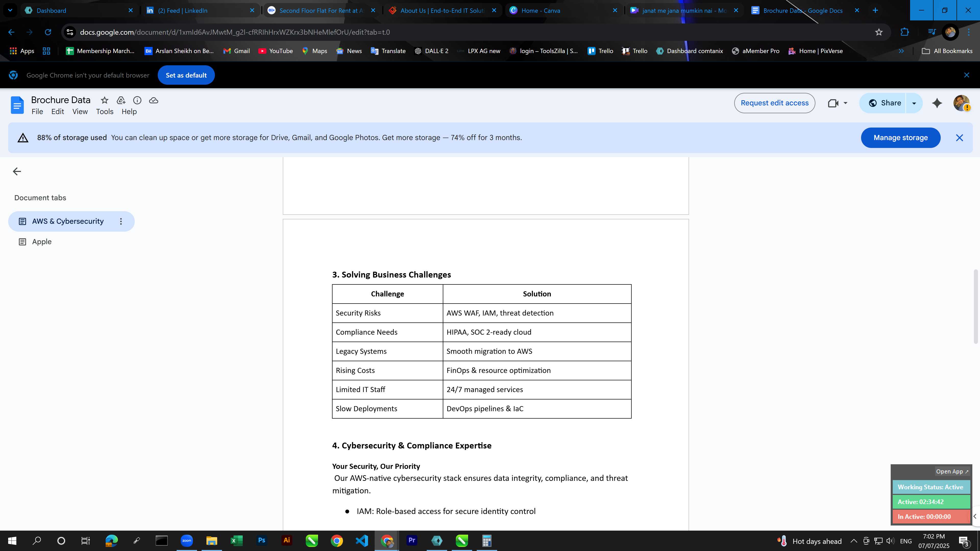
Task: Open the Gmail bookmark
Action: click(237, 51)
